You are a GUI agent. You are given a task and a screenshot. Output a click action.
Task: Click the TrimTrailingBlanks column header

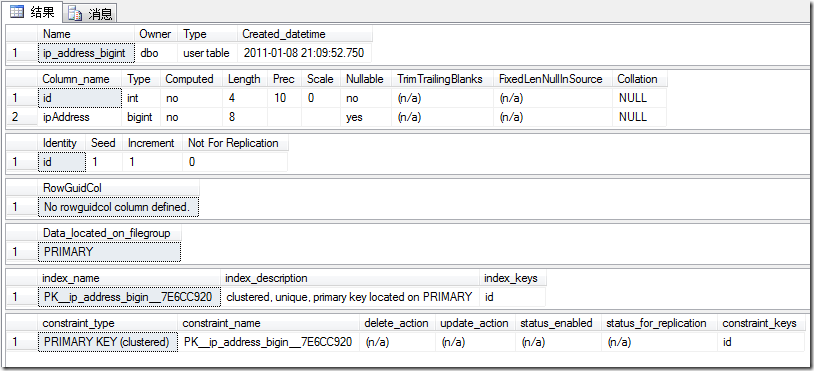click(443, 79)
